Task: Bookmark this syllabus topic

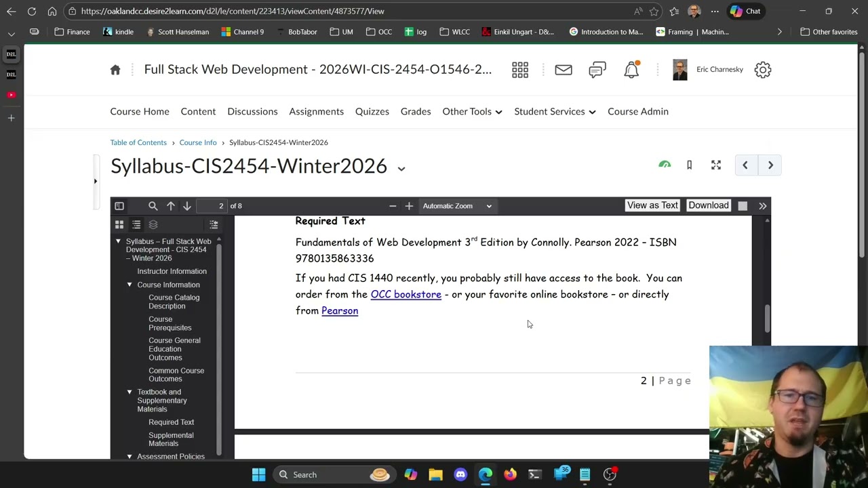Action: pyautogui.click(x=689, y=165)
